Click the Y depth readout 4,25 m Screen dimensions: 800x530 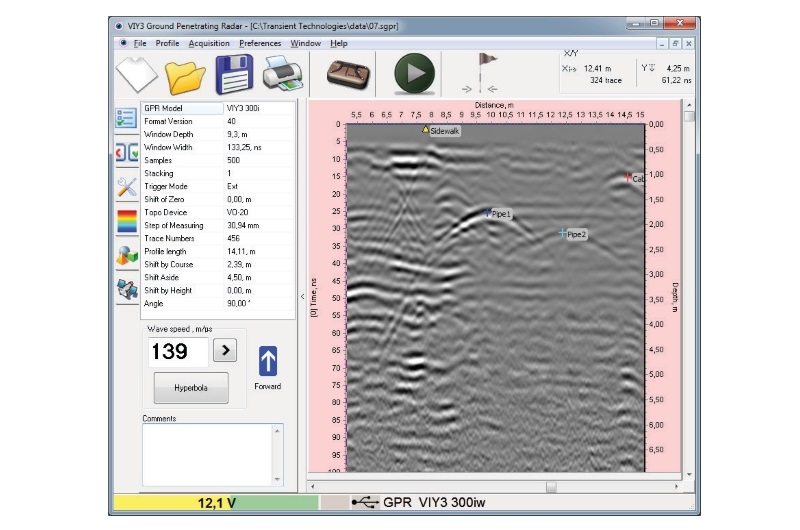678,68
